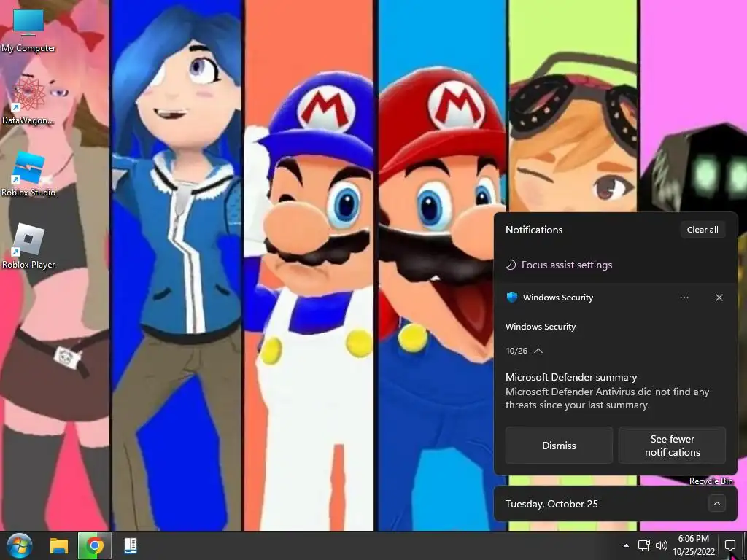Close the Windows Security notification
This screenshot has width=747, height=560.
tap(719, 297)
